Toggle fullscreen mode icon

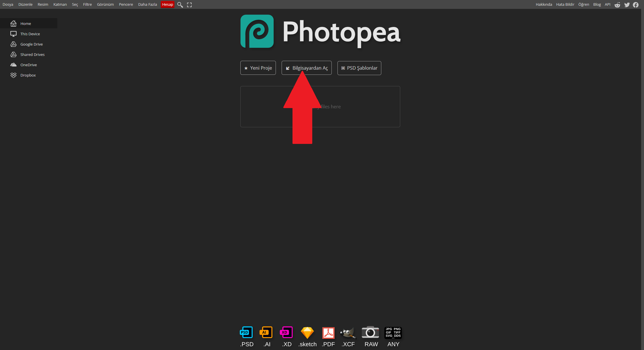(x=189, y=5)
